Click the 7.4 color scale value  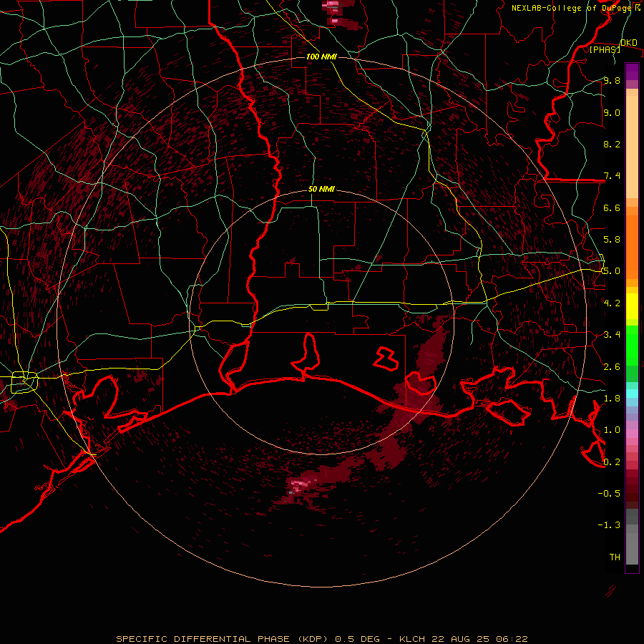[612, 176]
